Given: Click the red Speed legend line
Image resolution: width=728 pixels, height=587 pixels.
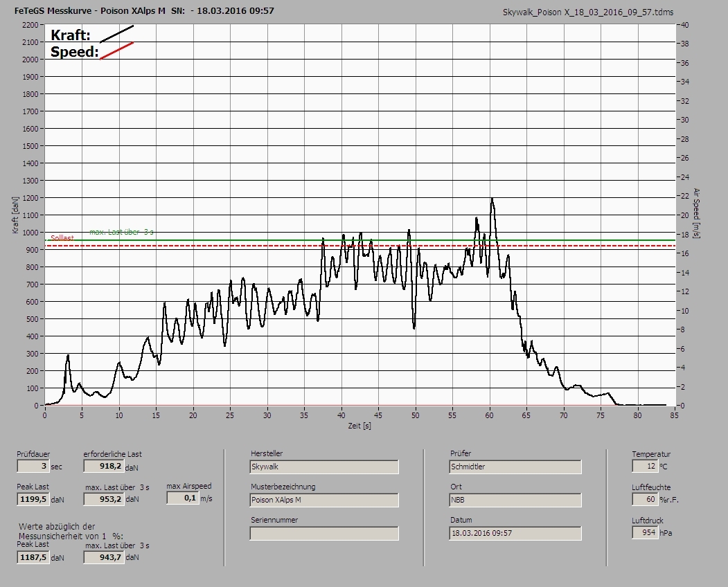Looking at the screenshot, I should point(116,51).
